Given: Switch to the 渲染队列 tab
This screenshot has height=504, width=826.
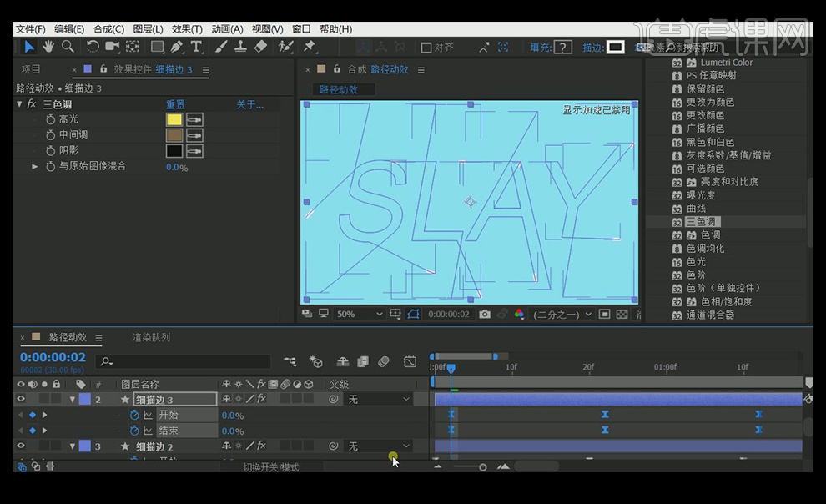Looking at the screenshot, I should click(151, 337).
